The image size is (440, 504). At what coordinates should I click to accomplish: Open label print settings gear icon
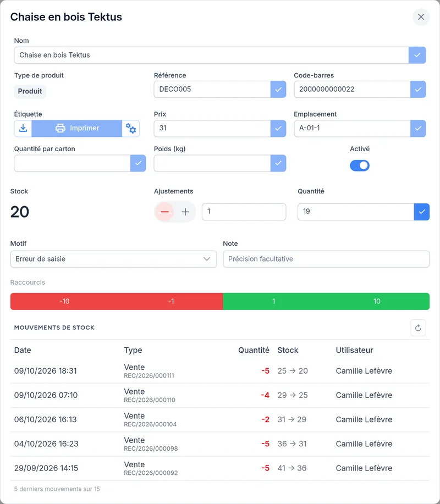130,128
